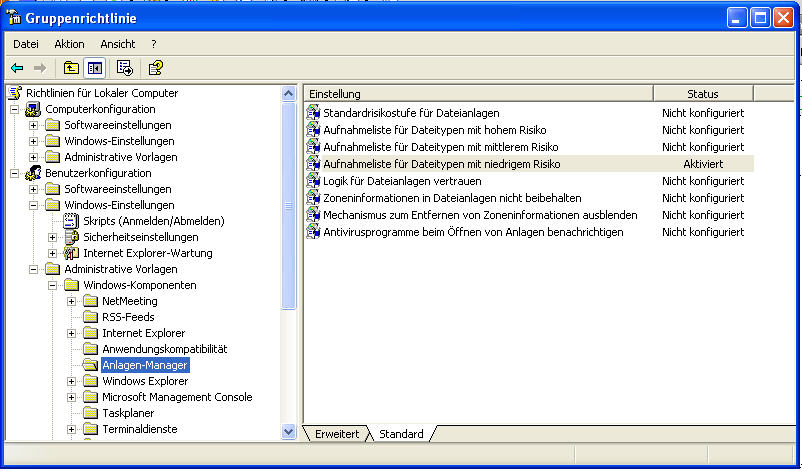Viewport: 802px width, 471px height.
Task: Click the policy icon of Aufnahmeliste hohem Risiko
Action: (x=313, y=130)
